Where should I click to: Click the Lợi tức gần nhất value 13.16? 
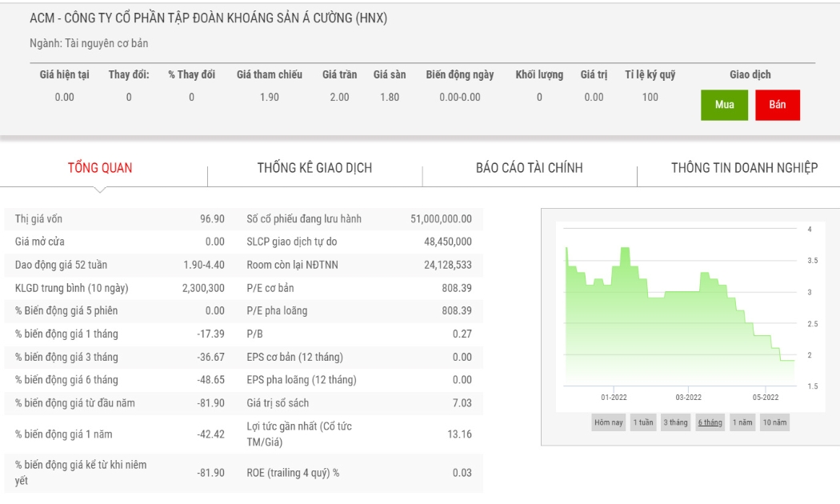pyautogui.click(x=460, y=434)
